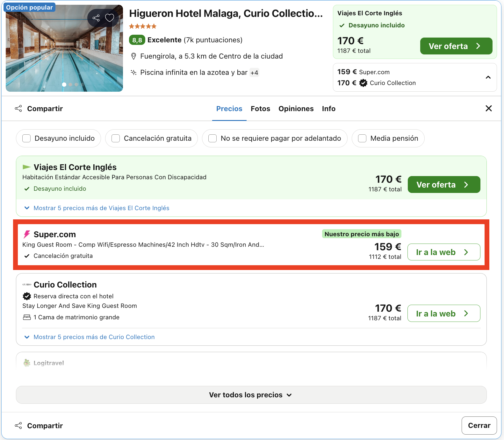
Task: Click the Curio Collection small logo
Action: pyautogui.click(x=27, y=285)
